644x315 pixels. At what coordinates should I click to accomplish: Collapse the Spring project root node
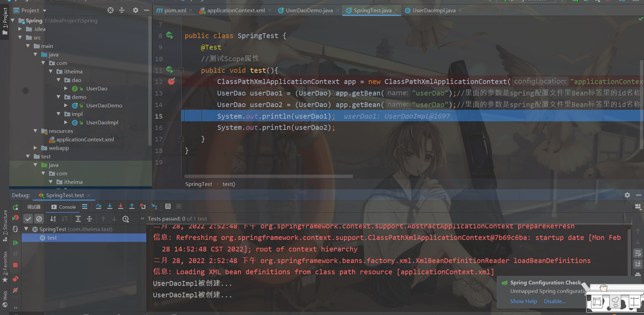[x=13, y=20]
